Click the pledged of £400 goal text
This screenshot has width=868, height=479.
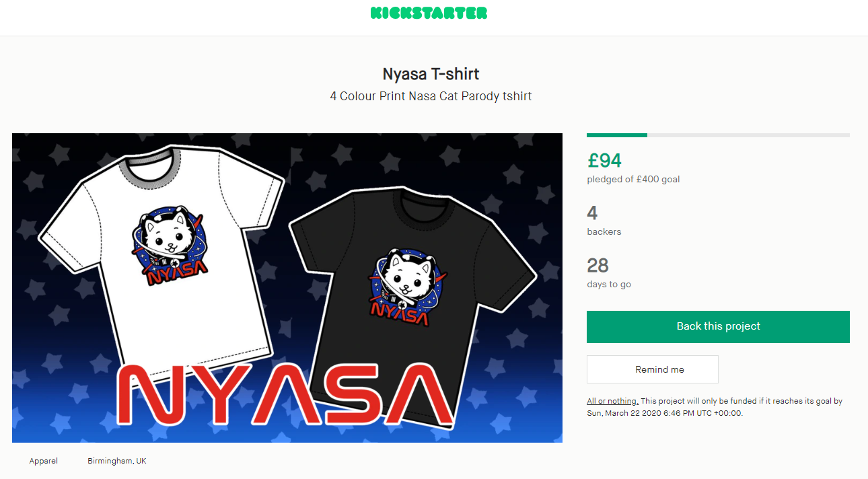point(633,180)
